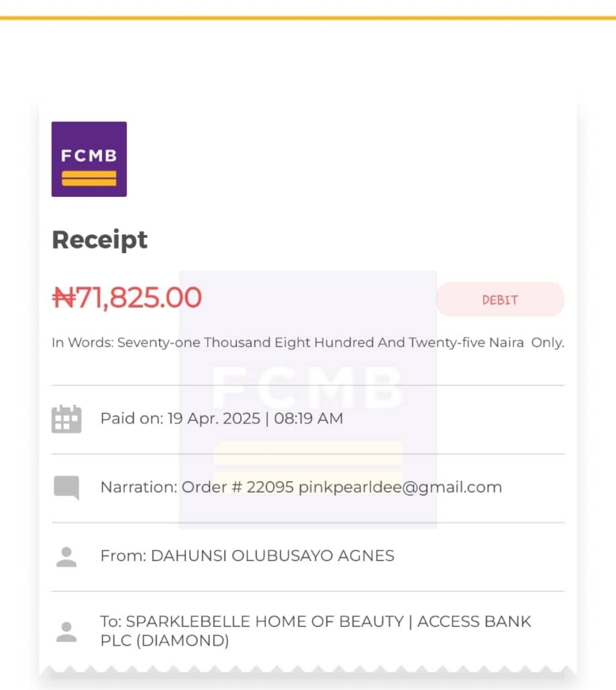Open the pinkpearldee@gmail.com email address
This screenshot has width=616, height=690.
[x=400, y=488]
